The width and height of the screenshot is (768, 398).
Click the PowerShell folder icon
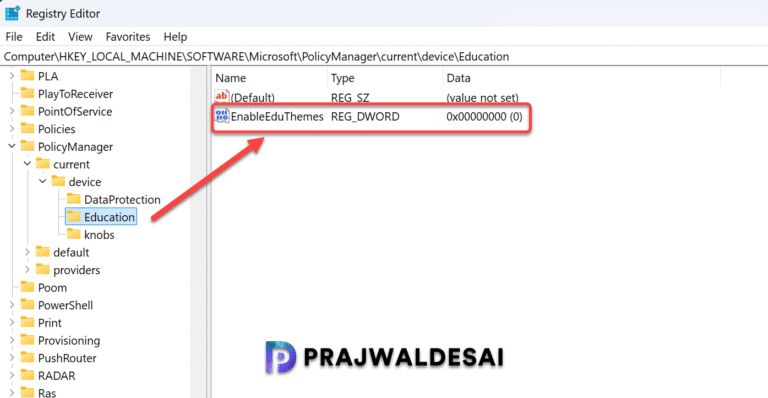(27, 305)
